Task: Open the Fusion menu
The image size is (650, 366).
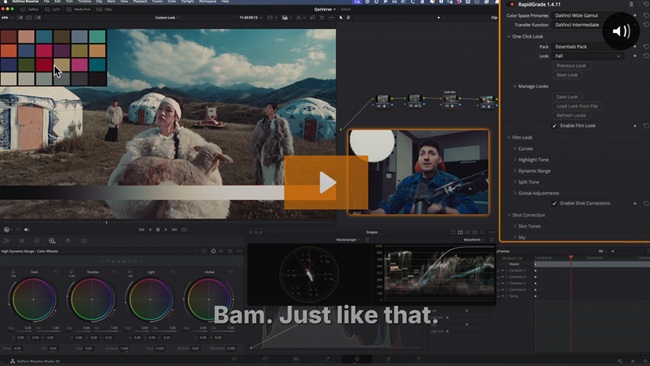Action: pyautogui.click(x=157, y=2)
